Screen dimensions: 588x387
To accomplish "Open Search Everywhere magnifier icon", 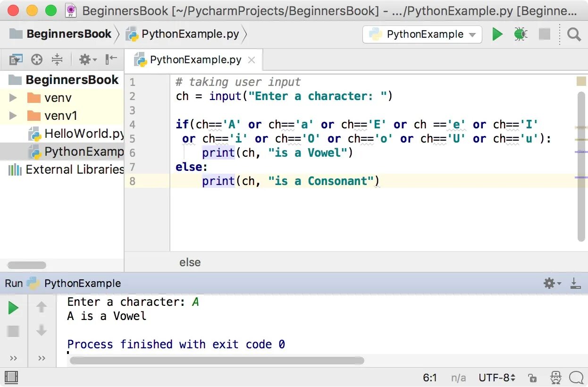I will pos(574,34).
